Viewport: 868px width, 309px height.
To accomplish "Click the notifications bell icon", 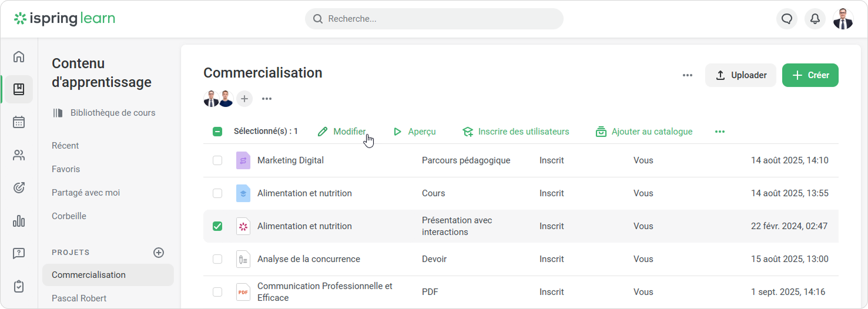I will [x=815, y=19].
